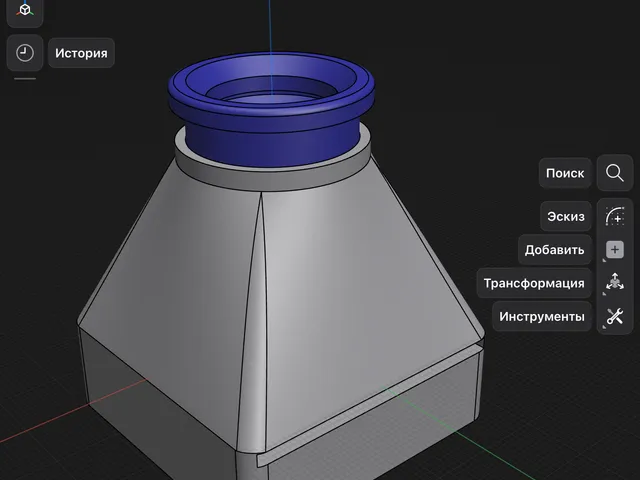640x480 pixels.
Task: Open the Add plus icon
Action: tap(615, 250)
